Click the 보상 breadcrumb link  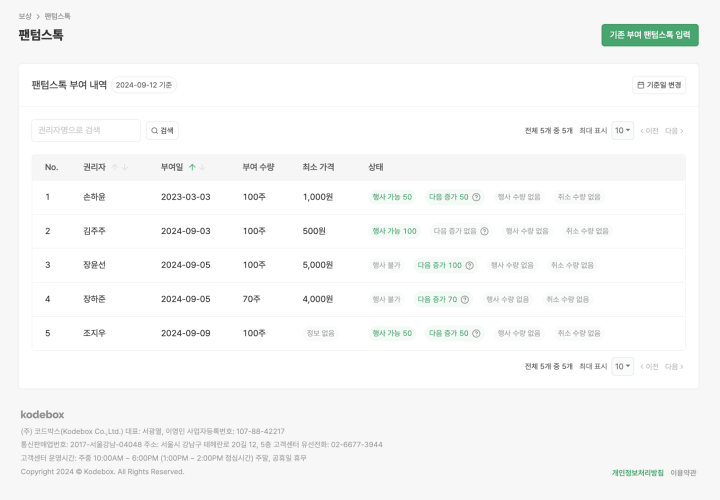click(x=25, y=16)
